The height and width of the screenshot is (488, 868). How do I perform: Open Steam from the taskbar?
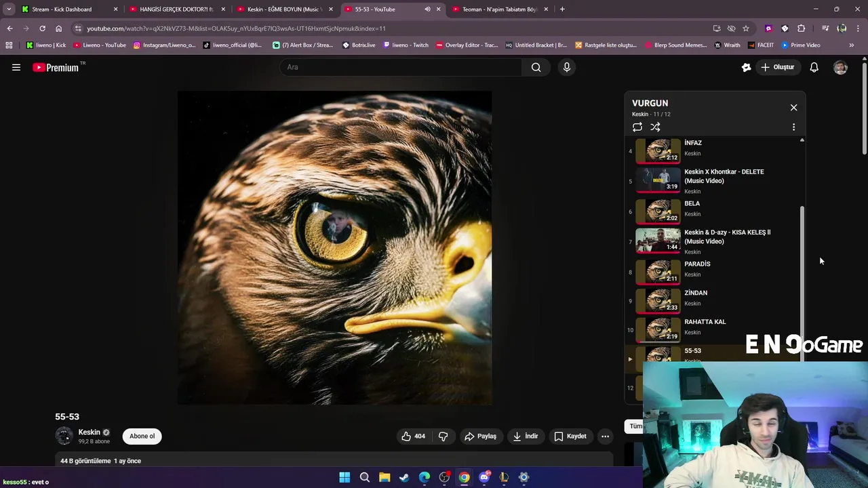(404, 477)
